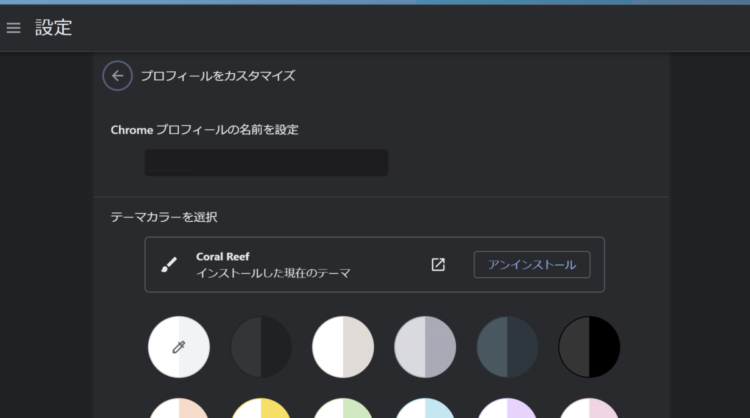Viewport: 750px width, 418px height.
Task: Select the light green theme swatch
Action: click(343, 408)
